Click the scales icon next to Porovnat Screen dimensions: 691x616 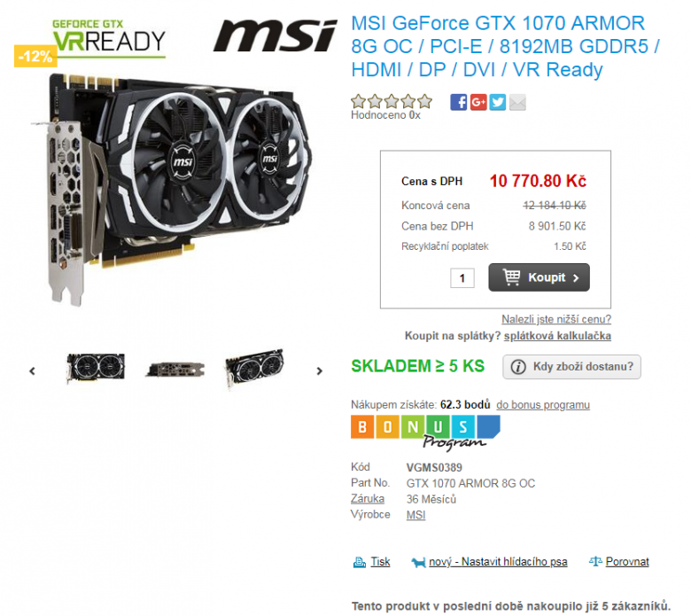(595, 562)
